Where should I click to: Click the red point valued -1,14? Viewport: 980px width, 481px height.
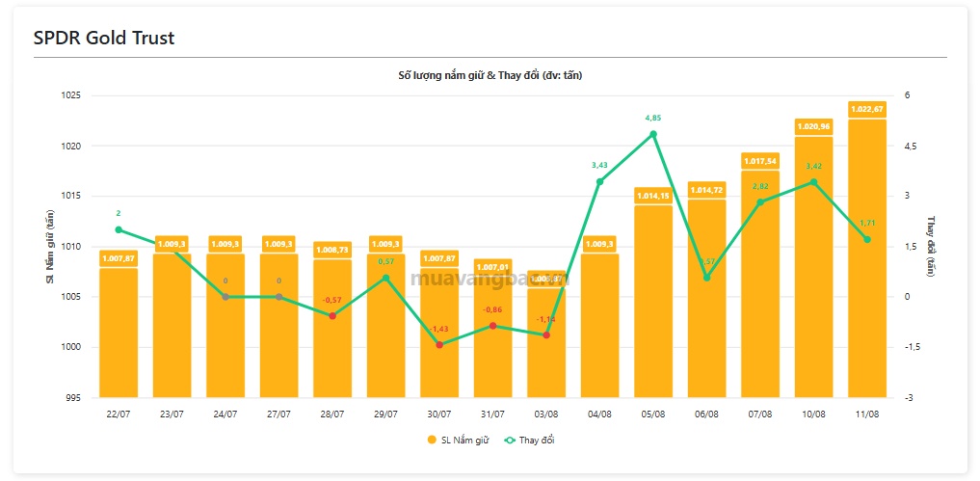546,335
